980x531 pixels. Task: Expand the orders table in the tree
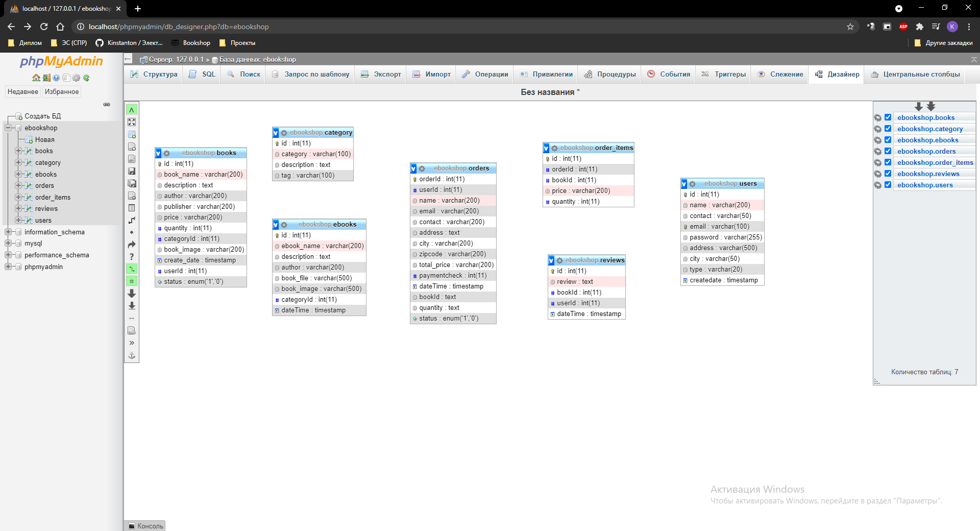(x=18, y=186)
